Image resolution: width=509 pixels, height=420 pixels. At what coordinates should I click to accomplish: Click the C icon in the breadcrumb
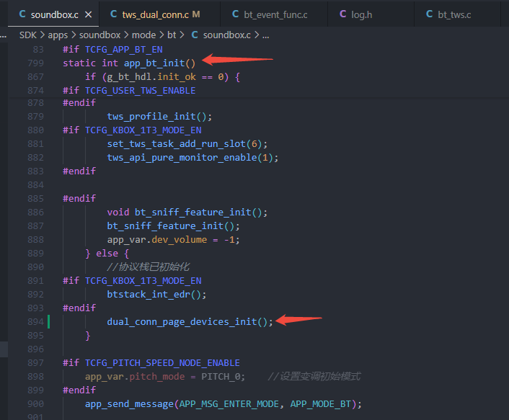(x=195, y=35)
